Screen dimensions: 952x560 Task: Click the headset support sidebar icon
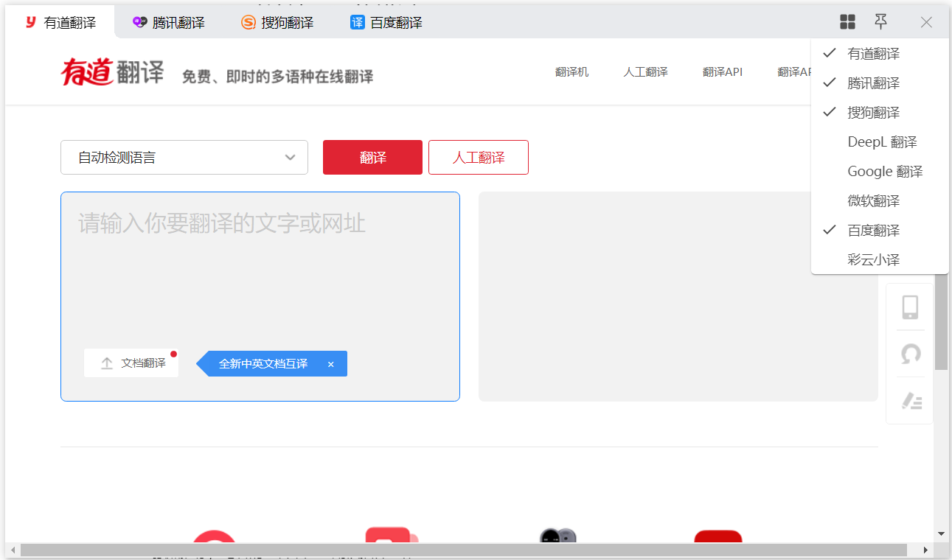point(911,354)
